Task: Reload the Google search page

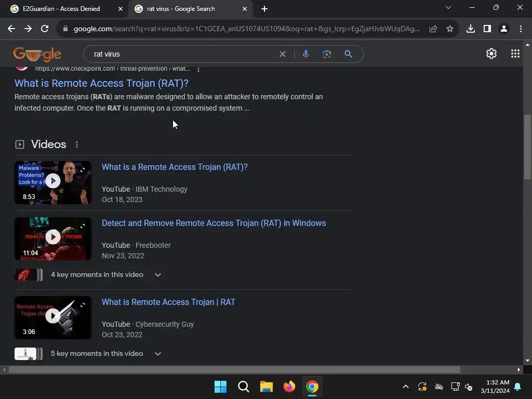Action: [45, 29]
